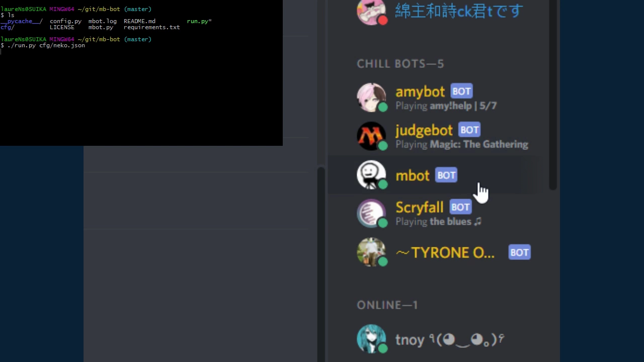Click the CHILL BOTS—5 group header

tap(400, 64)
